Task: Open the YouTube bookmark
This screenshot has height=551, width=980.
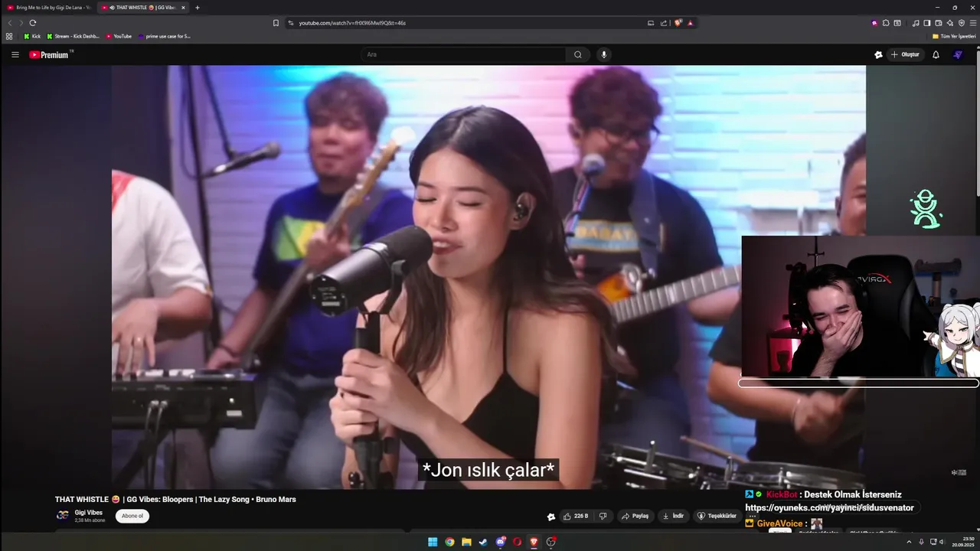Action: click(119, 36)
